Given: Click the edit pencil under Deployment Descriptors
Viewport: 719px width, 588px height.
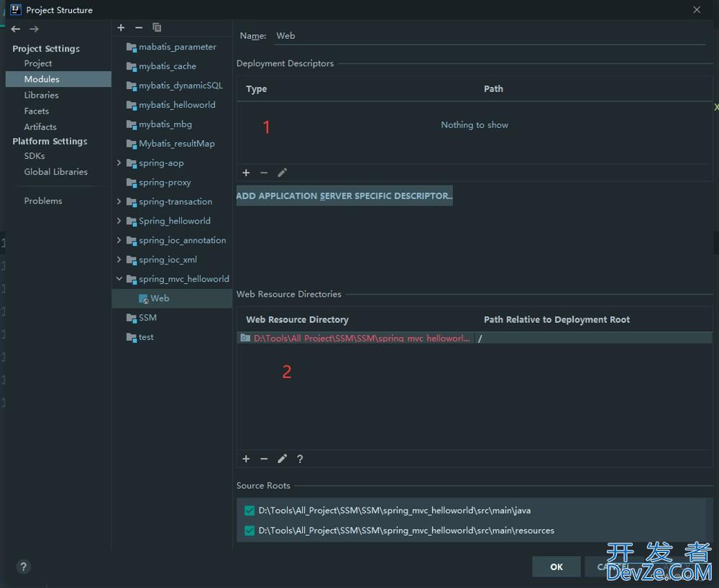Looking at the screenshot, I should coord(282,173).
